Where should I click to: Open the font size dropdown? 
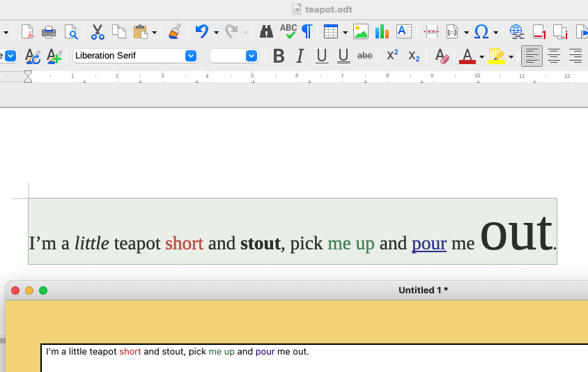pos(252,56)
